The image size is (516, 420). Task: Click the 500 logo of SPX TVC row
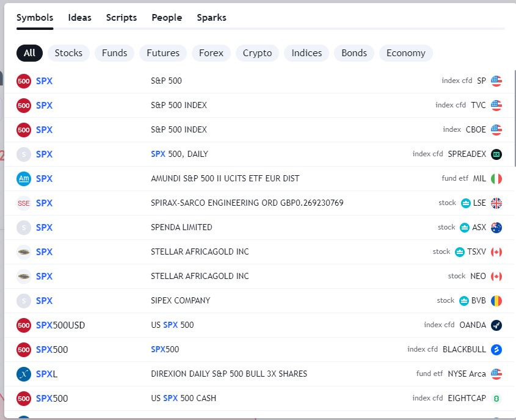click(24, 106)
